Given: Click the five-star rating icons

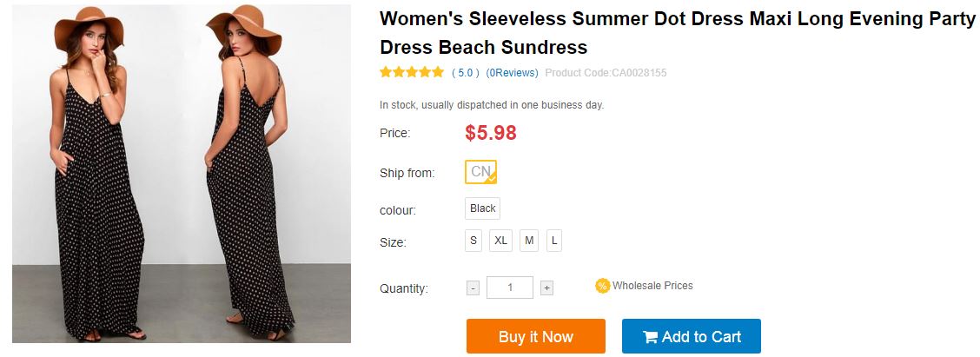Looking at the screenshot, I should point(412,73).
